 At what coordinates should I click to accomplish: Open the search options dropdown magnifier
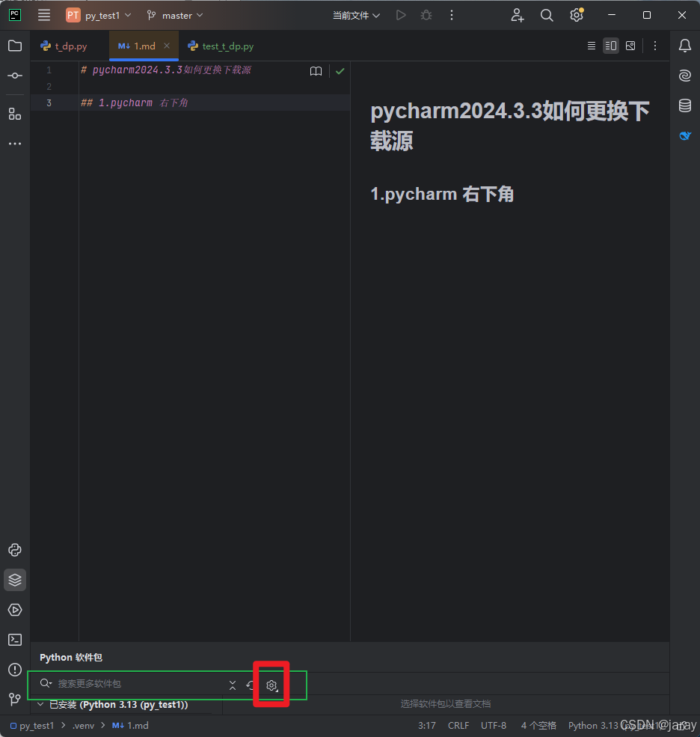tap(46, 683)
